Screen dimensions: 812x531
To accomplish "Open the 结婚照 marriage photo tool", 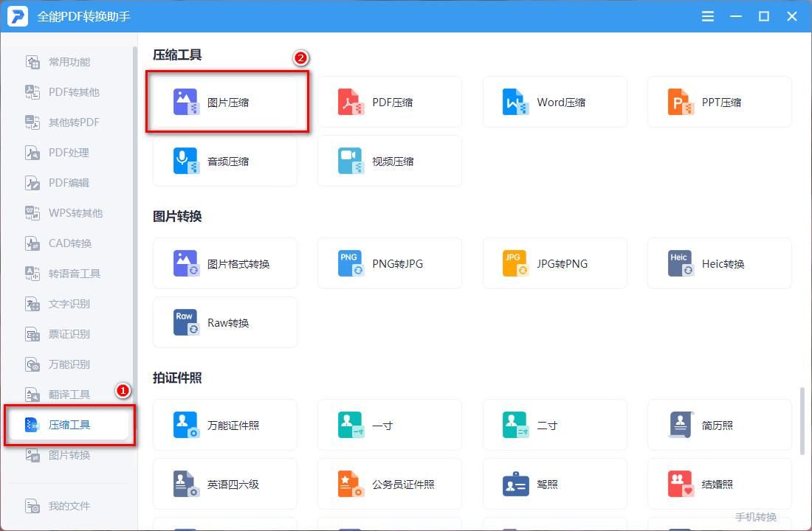I will tap(719, 484).
